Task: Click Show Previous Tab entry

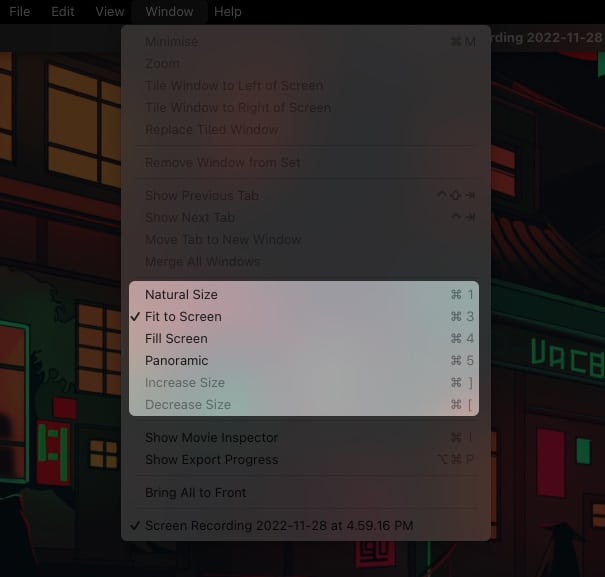Action: (x=304, y=195)
